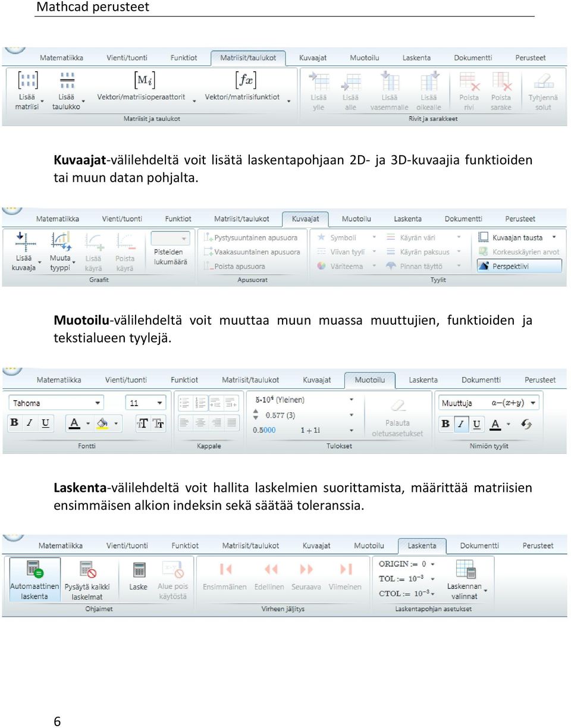Image resolution: width=571 pixels, height=728 pixels.
Task: Click the enlarge font size button
Action: tap(143, 423)
